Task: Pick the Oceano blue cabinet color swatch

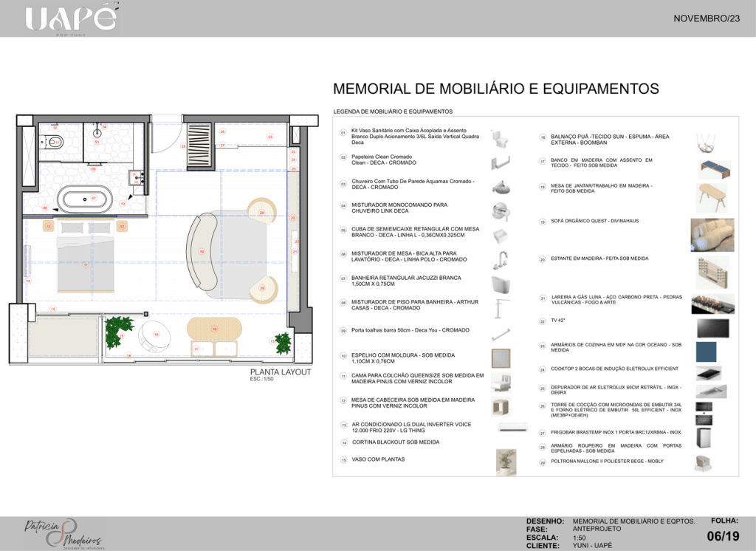Action: [x=706, y=352]
